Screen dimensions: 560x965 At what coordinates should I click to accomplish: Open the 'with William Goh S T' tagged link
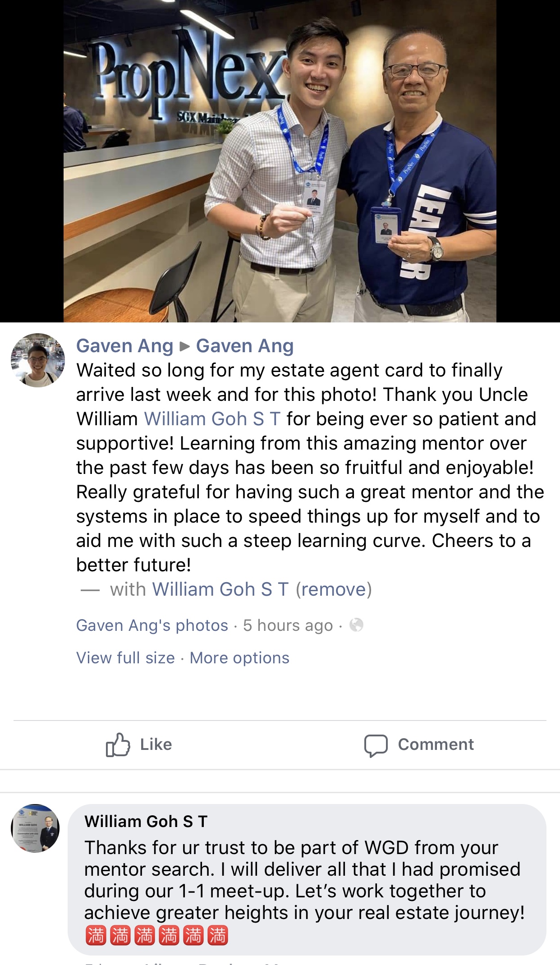(x=220, y=589)
